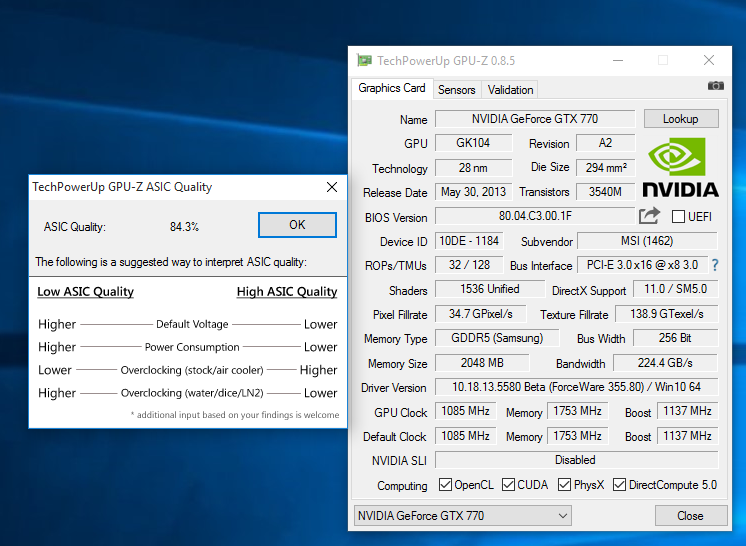The height and width of the screenshot is (546, 746).
Task: Click the Shaders field 1536 Unified
Action: point(490,289)
